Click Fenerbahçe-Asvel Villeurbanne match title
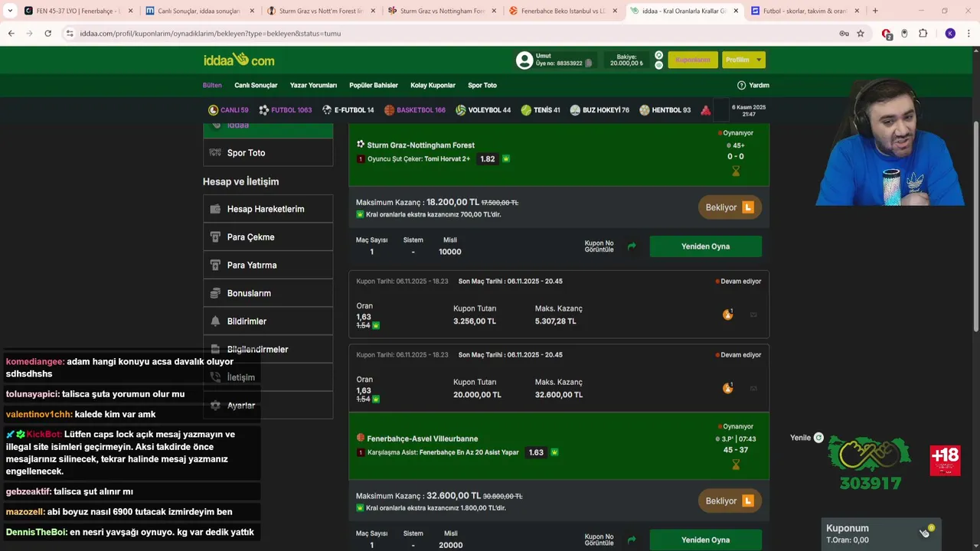980x551 pixels. pos(422,439)
